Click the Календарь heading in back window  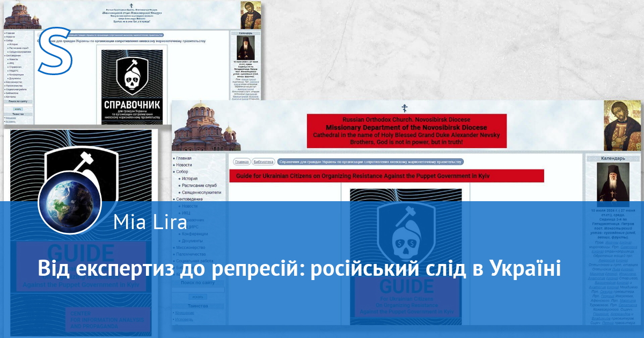246,33
